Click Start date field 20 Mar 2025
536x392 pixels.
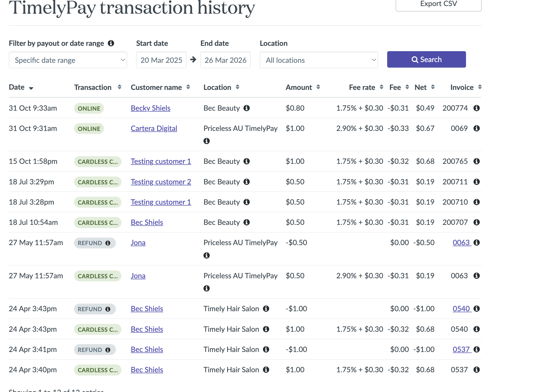[x=161, y=60]
